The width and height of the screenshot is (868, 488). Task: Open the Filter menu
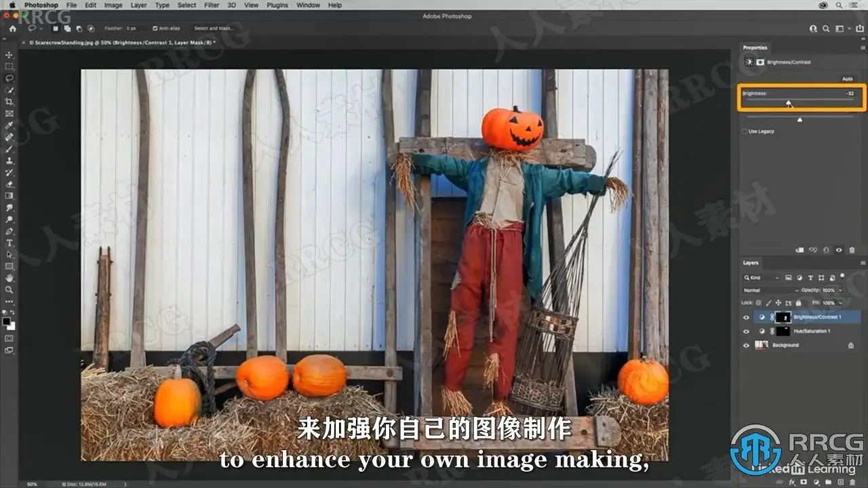[212, 5]
